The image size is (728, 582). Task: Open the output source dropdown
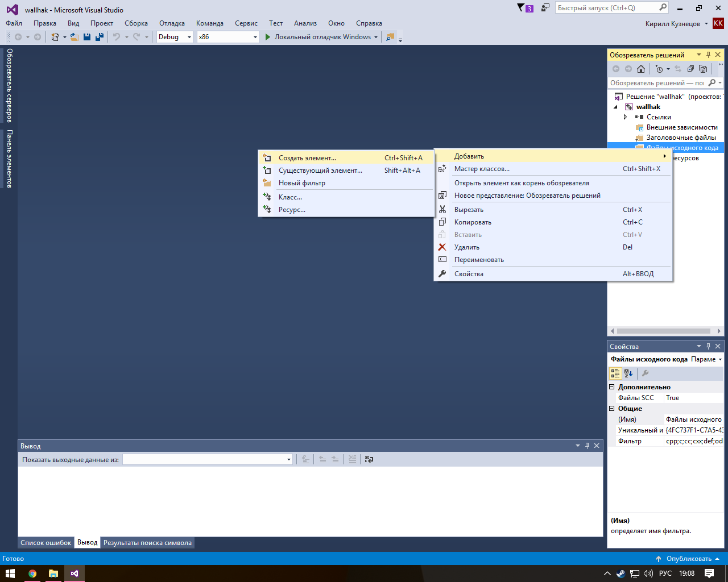208,459
